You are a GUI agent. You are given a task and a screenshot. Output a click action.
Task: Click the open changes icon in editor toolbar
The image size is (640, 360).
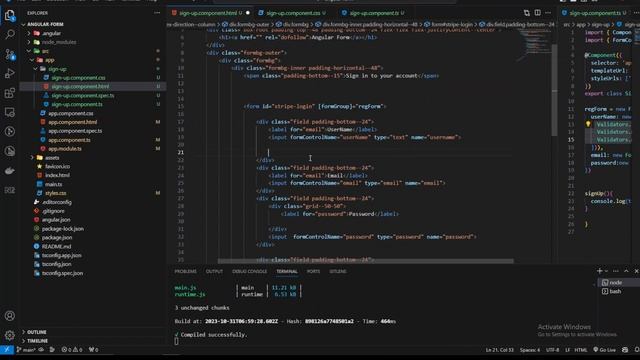(527, 13)
